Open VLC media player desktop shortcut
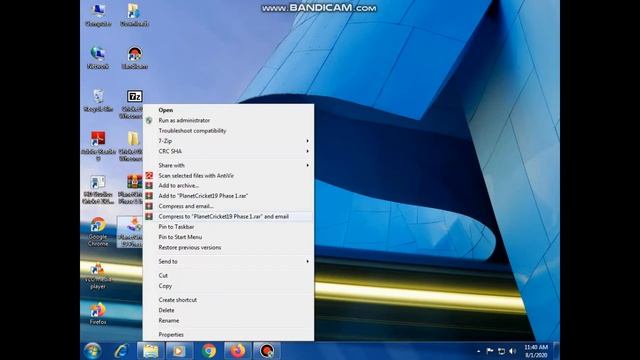This screenshot has height=360, width=640. pyautogui.click(x=98, y=276)
